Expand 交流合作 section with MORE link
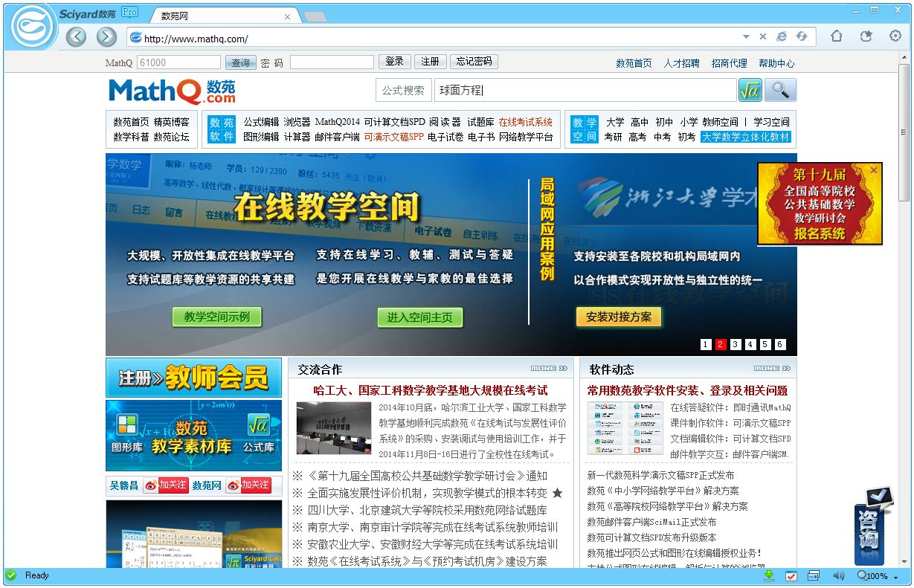The height and width of the screenshot is (588, 914). (549, 368)
